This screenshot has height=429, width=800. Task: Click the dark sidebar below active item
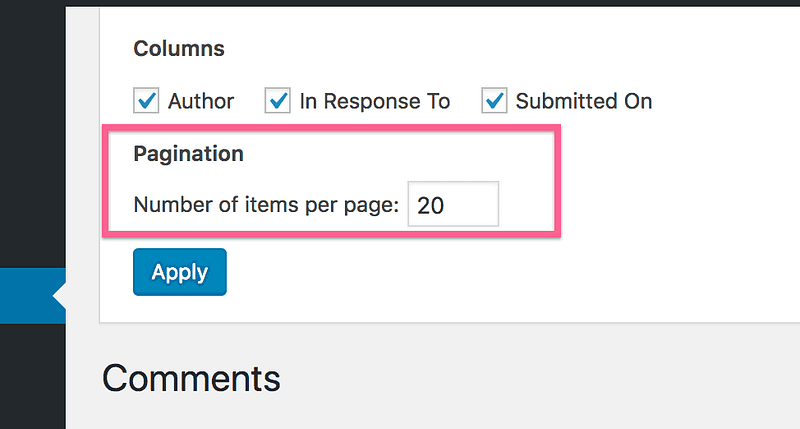[x=30, y=380]
